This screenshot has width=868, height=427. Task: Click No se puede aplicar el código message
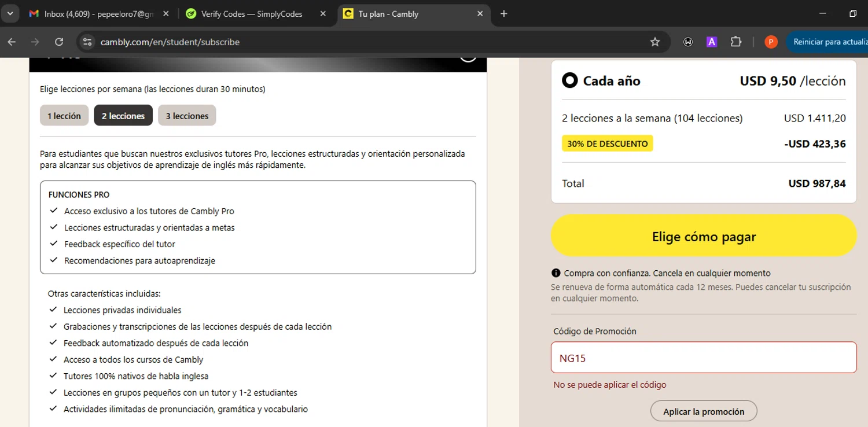click(x=610, y=385)
